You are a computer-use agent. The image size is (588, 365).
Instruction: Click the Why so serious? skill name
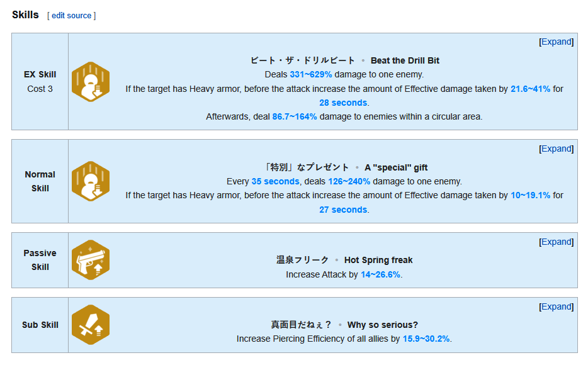pos(383,325)
